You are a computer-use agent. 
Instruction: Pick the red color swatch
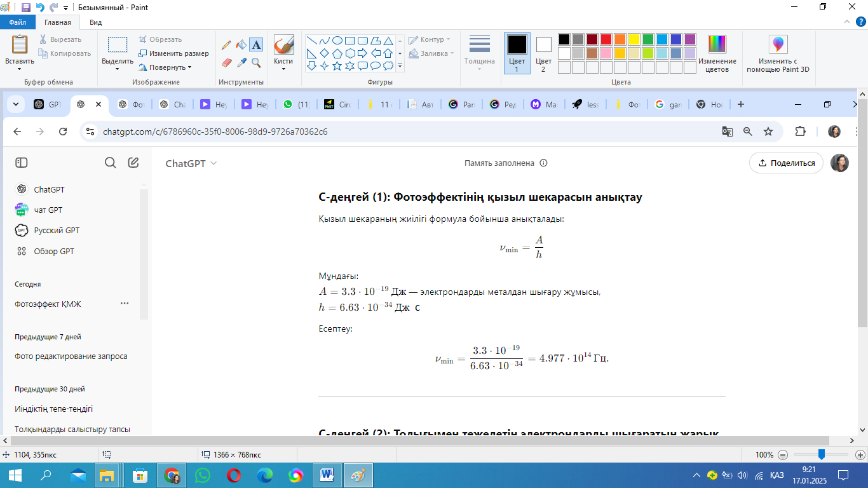606,39
